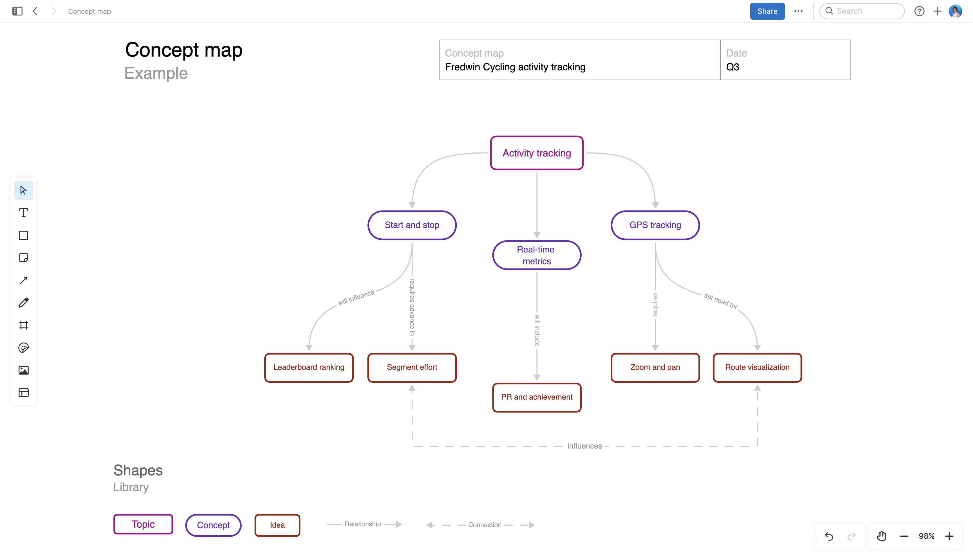
Task: Click the Concept map breadcrumb
Action: 89,11
